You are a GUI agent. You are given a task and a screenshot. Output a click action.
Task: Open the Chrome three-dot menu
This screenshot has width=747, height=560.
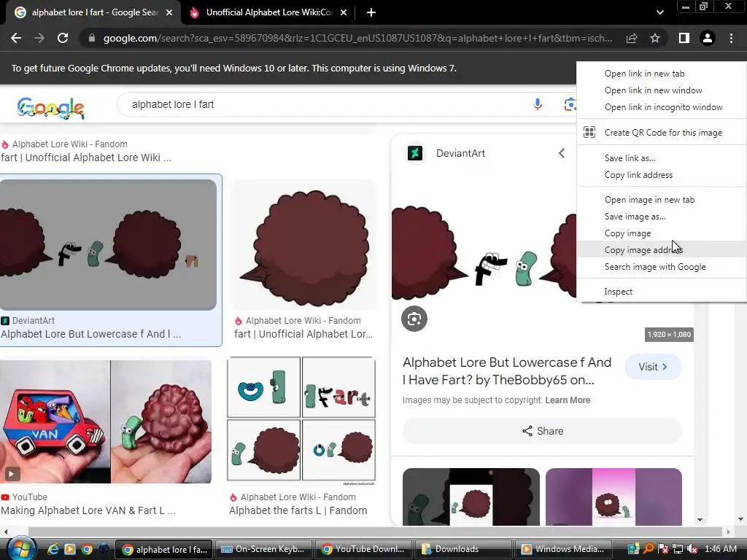[x=731, y=38]
